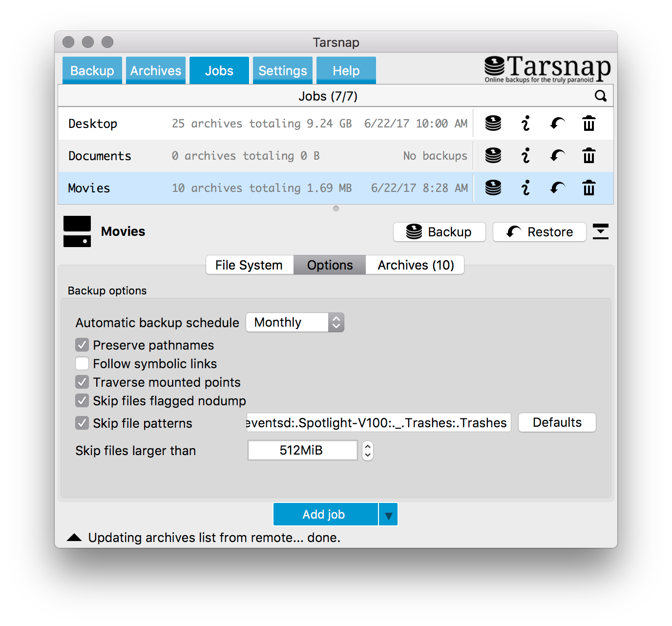Click the Tarsnap logo
The width and height of the screenshot is (672, 626).
click(547, 69)
